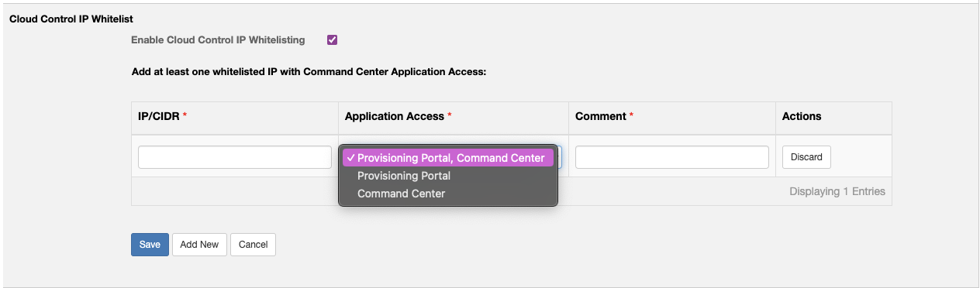
Task: Click the Comment column header
Action: coord(605,116)
